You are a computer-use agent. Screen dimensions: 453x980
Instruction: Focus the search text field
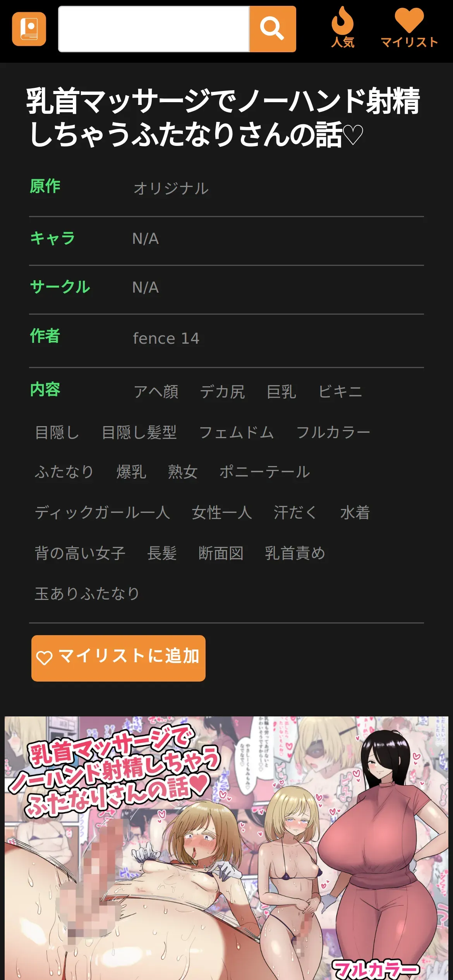click(154, 29)
